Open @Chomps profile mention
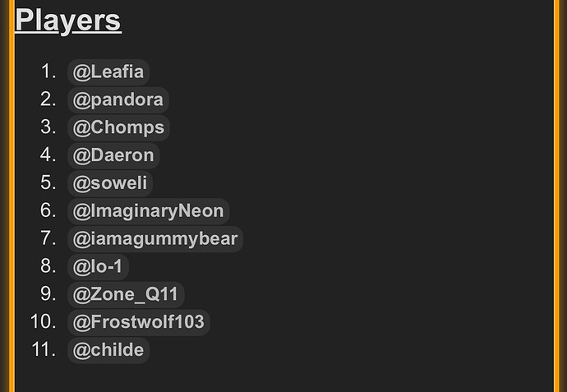The image size is (567, 392). pos(118,127)
